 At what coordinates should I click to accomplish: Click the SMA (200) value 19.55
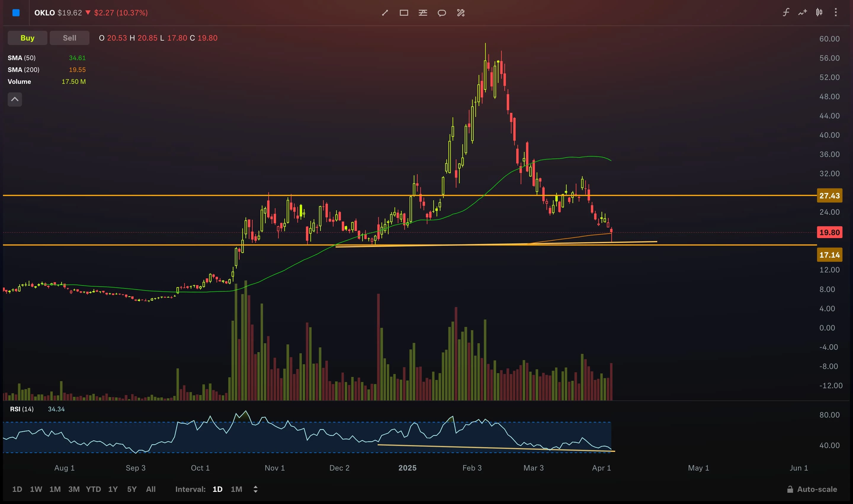[78, 70]
